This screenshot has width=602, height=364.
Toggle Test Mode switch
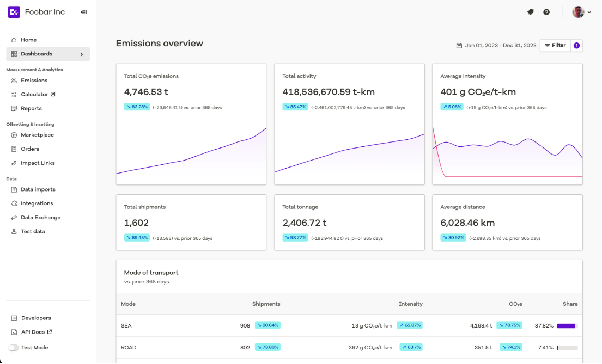point(14,348)
